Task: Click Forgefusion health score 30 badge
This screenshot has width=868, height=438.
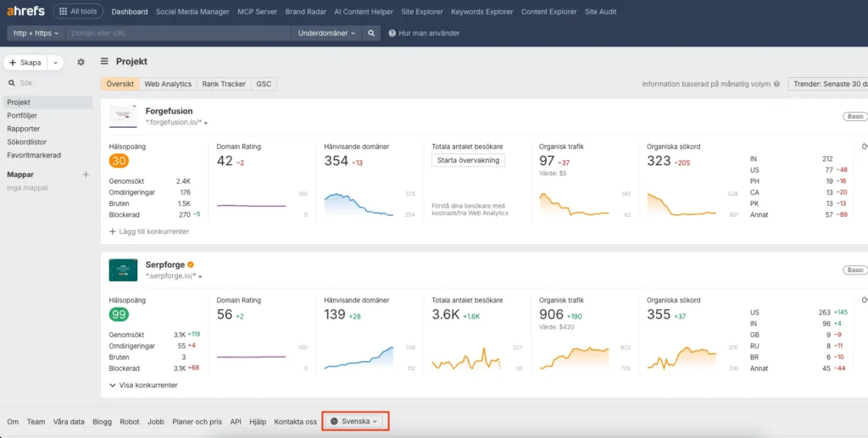Action: [119, 161]
